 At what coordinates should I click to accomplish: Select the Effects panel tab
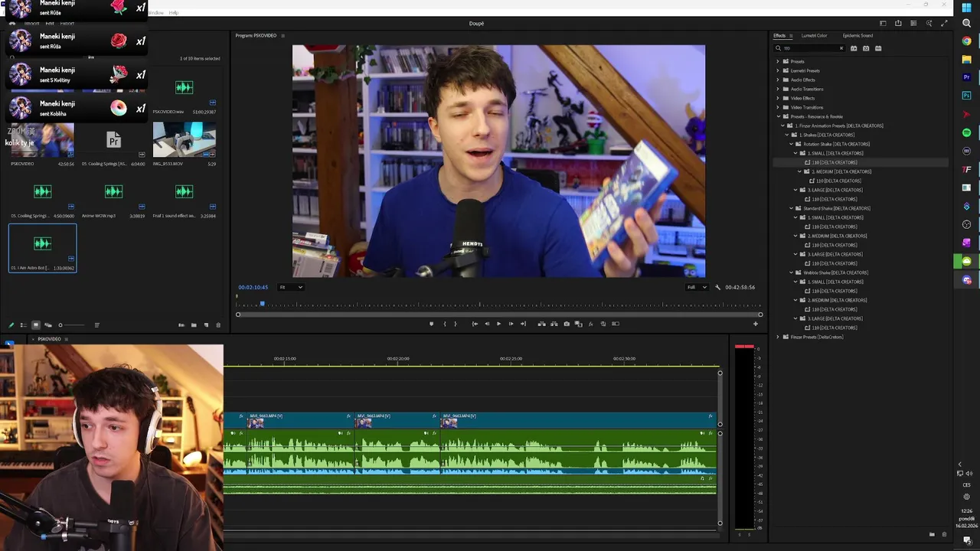tap(779, 35)
